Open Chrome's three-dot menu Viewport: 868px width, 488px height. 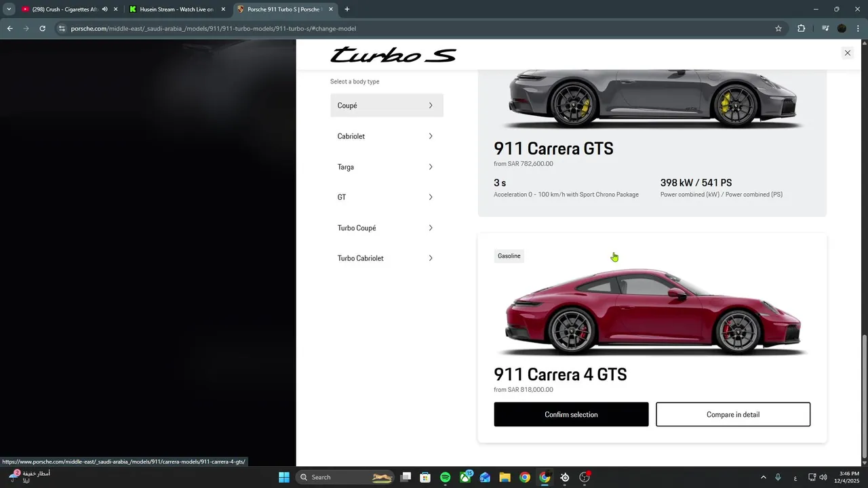[x=858, y=28]
